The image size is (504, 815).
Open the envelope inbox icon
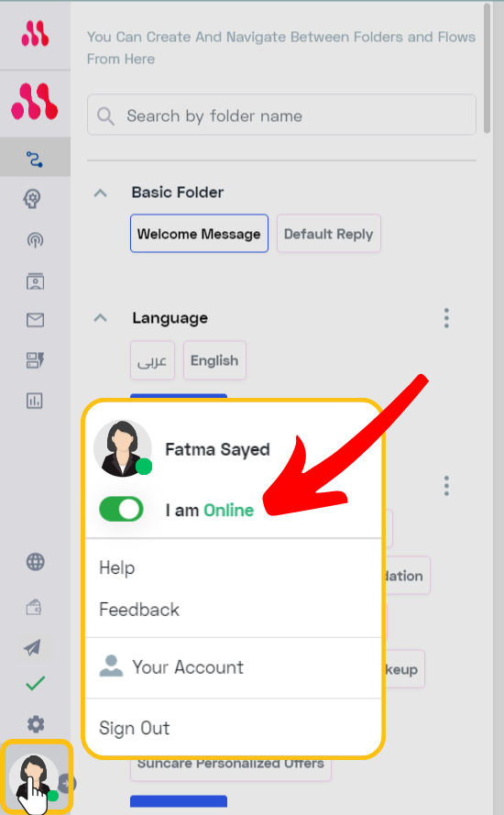point(35,320)
